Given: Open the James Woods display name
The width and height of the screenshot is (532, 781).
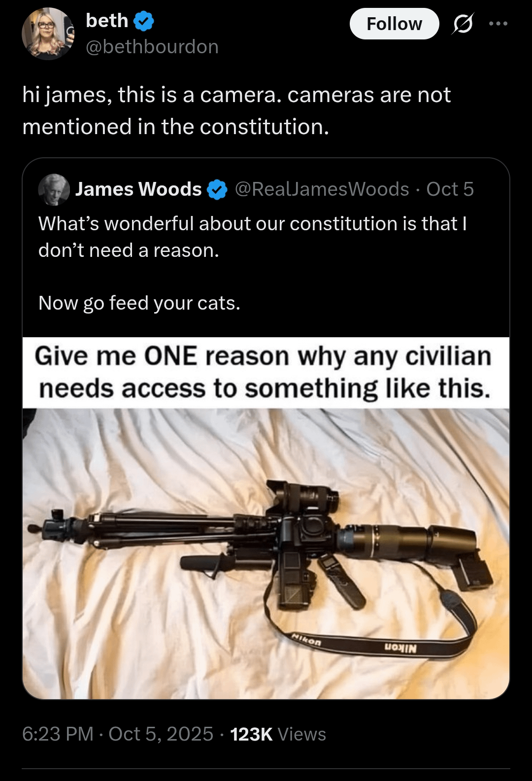Looking at the screenshot, I should [x=138, y=189].
